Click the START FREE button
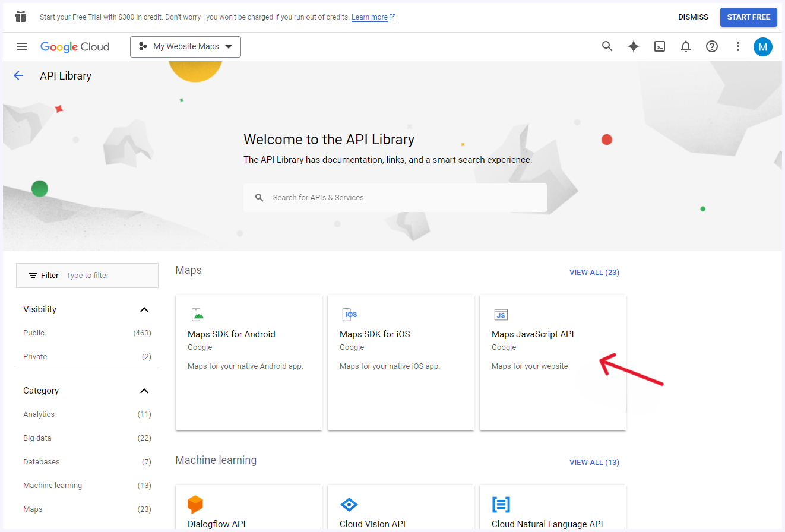 point(749,17)
